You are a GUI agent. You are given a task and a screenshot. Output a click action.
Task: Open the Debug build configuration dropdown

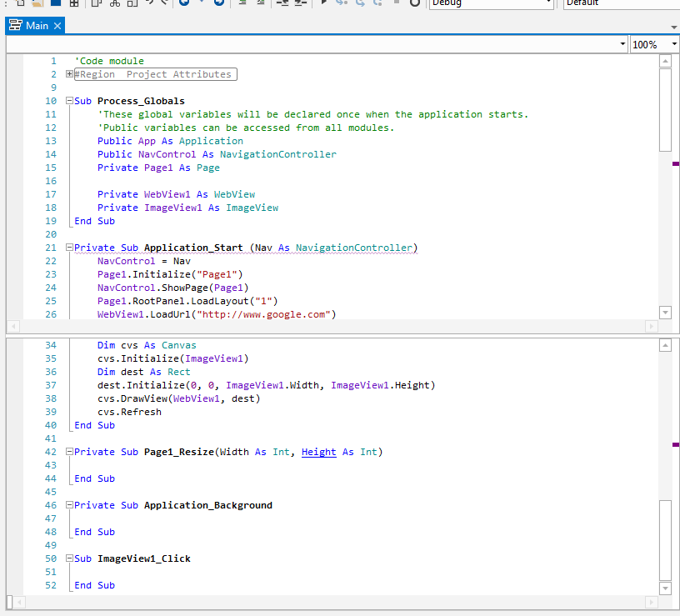pyautogui.click(x=547, y=3)
